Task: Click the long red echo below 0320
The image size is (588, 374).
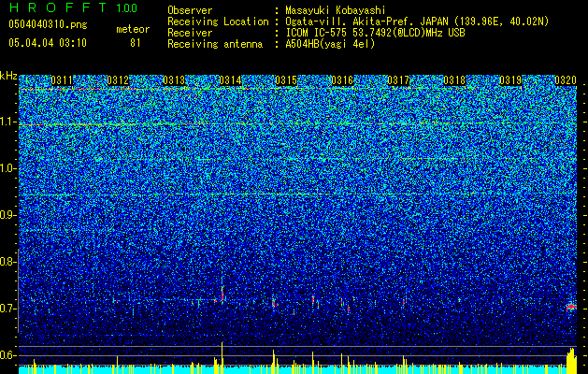Action: coord(571,307)
